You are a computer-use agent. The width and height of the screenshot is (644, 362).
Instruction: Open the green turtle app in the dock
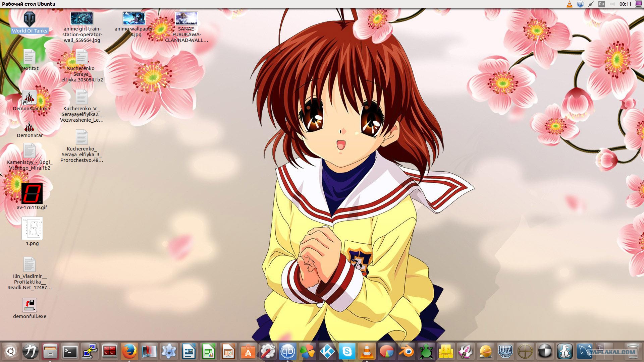point(426,352)
